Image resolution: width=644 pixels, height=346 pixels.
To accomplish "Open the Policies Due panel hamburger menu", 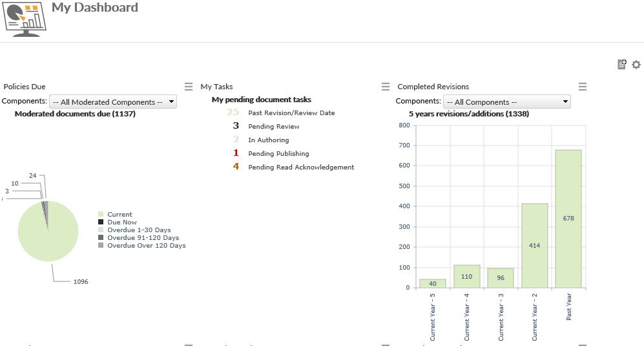I will pos(189,86).
